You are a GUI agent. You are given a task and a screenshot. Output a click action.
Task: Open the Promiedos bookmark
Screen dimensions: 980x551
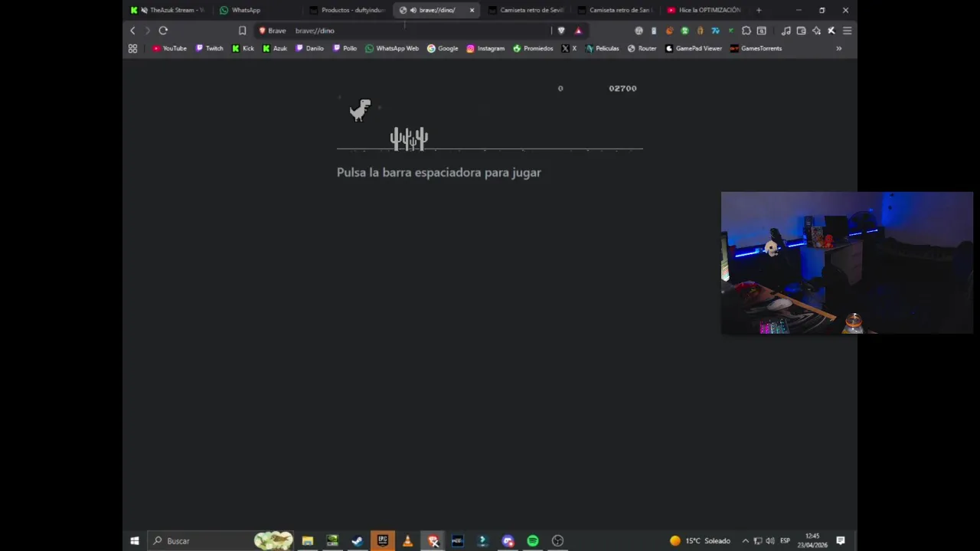[x=533, y=48]
